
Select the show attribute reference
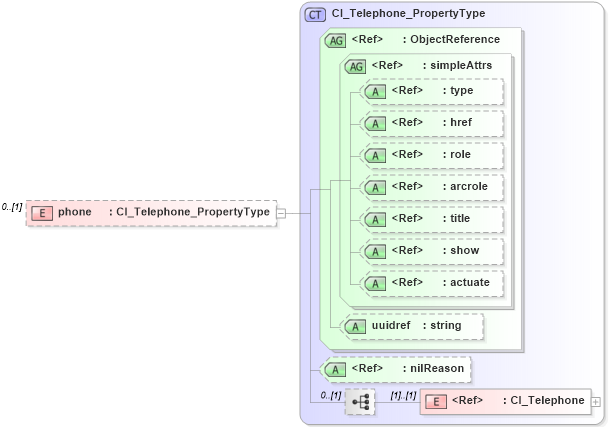coord(433,251)
